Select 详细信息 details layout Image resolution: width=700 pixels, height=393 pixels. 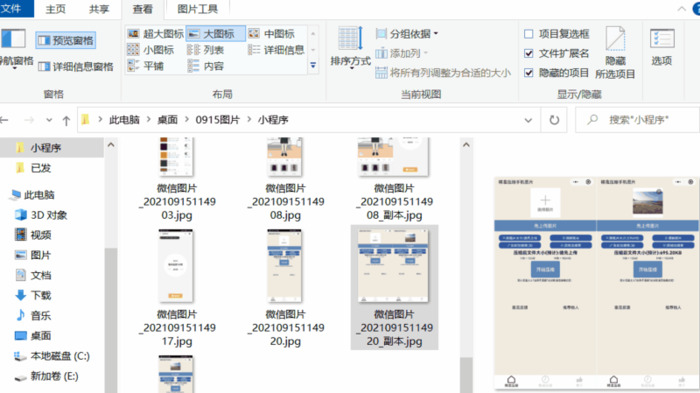click(276, 50)
